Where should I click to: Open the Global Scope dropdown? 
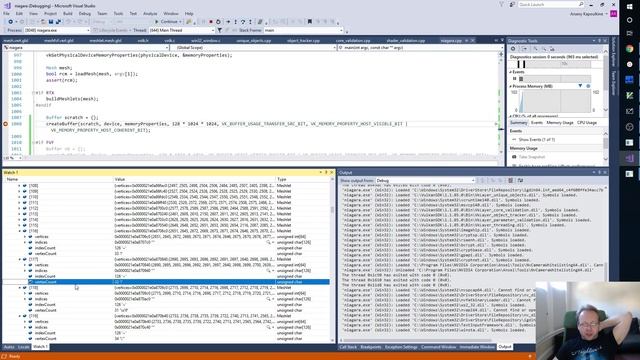coord(255,48)
